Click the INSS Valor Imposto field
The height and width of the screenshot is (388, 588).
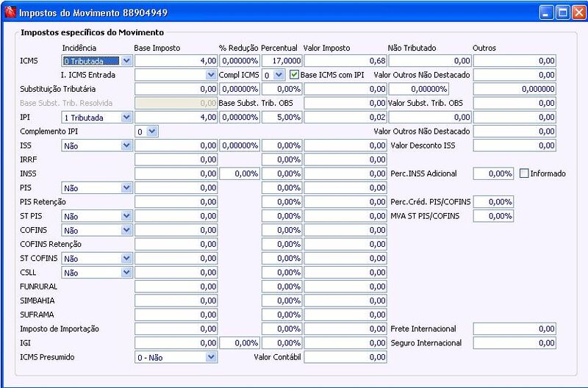tap(345, 173)
